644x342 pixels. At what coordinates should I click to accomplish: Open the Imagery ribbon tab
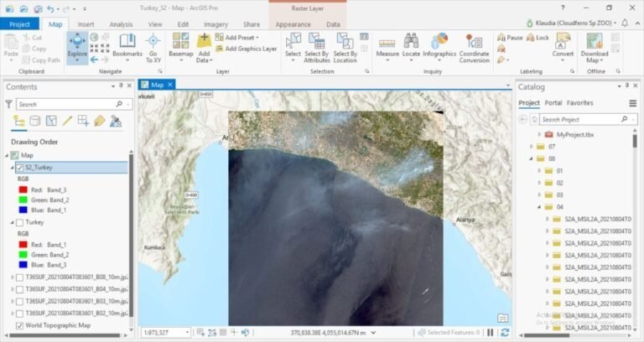[x=216, y=24]
